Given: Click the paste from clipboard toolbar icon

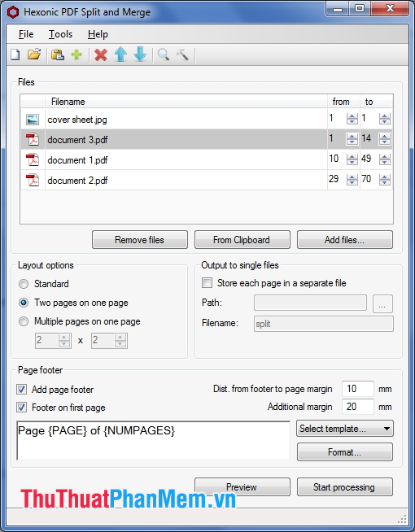Looking at the screenshot, I should pyautogui.click(x=58, y=55).
